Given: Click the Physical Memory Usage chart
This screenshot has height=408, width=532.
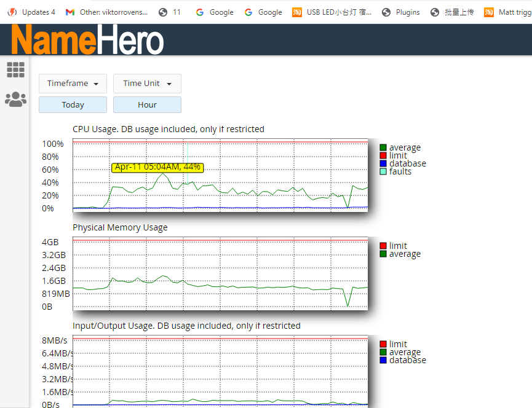Looking at the screenshot, I should pos(220,272).
